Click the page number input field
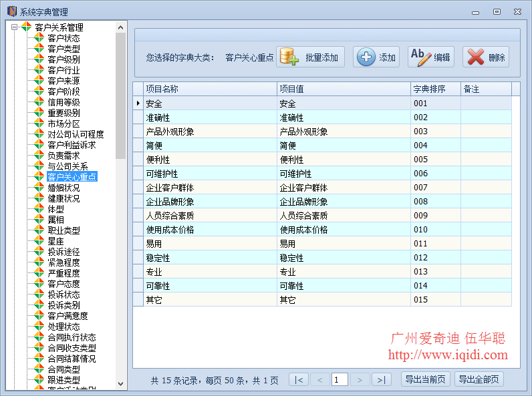 tap(340, 380)
